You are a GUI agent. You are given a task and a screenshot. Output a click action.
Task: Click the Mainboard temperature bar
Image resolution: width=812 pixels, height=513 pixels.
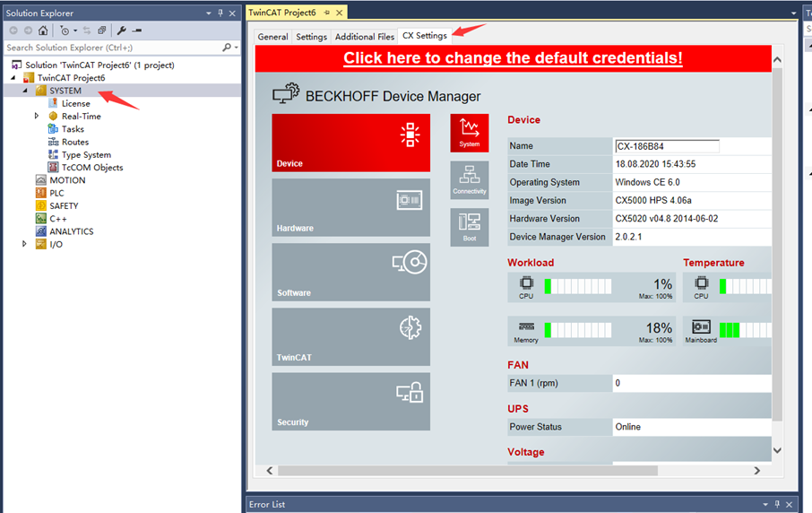745,330
